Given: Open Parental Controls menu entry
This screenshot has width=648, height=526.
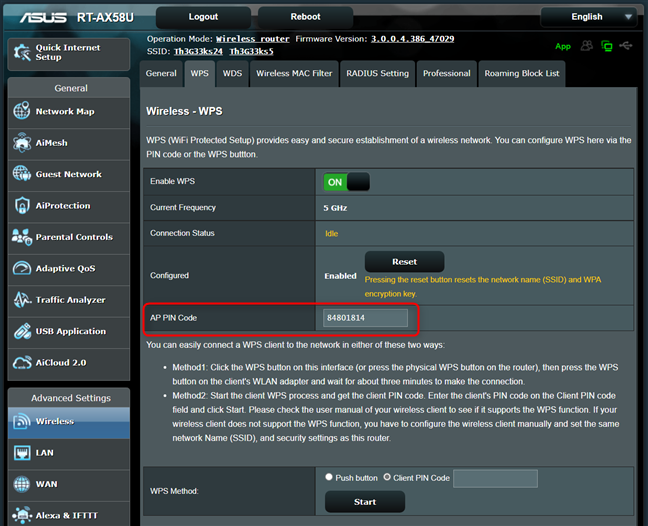Looking at the screenshot, I should [69, 237].
